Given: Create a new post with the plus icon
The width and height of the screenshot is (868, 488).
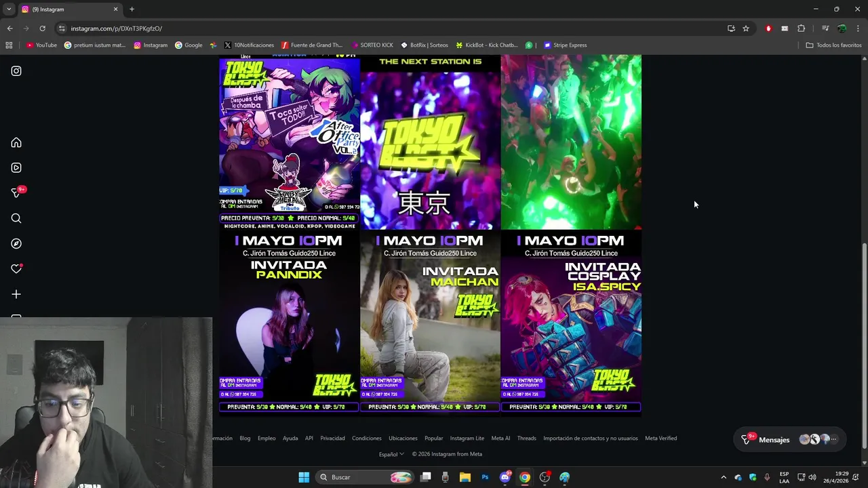Looking at the screenshot, I should click(16, 294).
